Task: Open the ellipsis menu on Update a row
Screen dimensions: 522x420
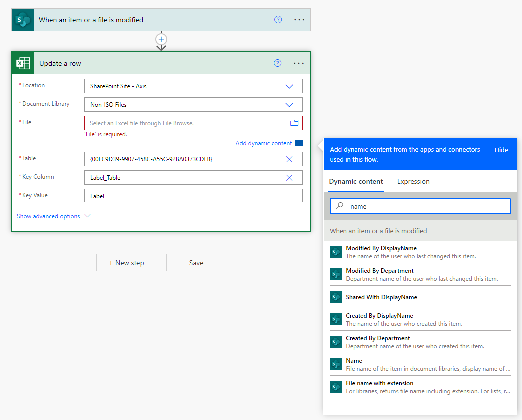Action: tap(299, 63)
